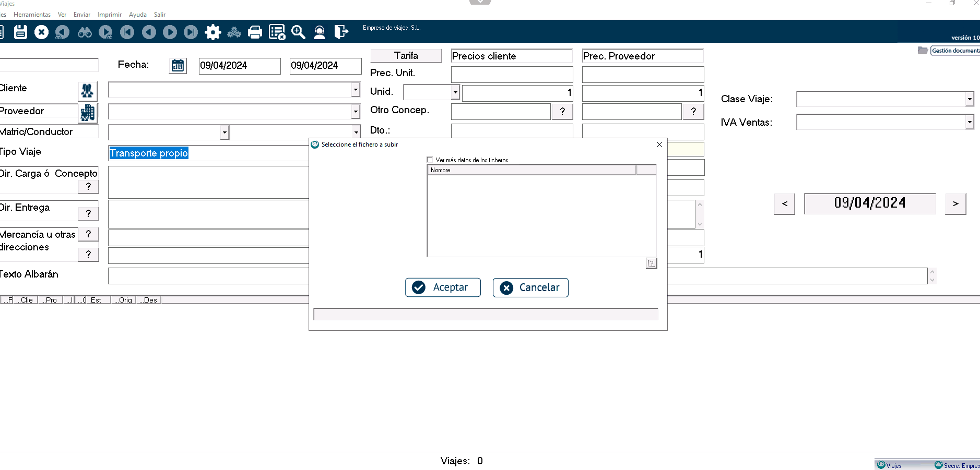Open the Herramientas menu
980x470 pixels.
[x=32, y=15]
